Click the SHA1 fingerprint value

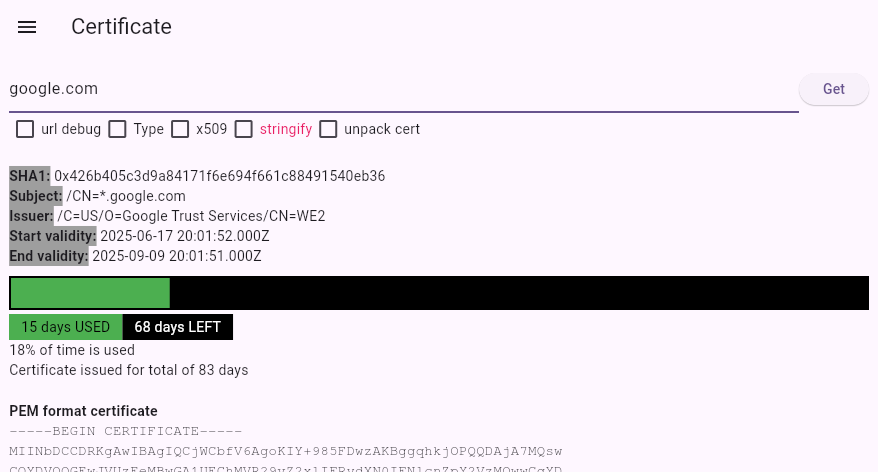(219, 176)
